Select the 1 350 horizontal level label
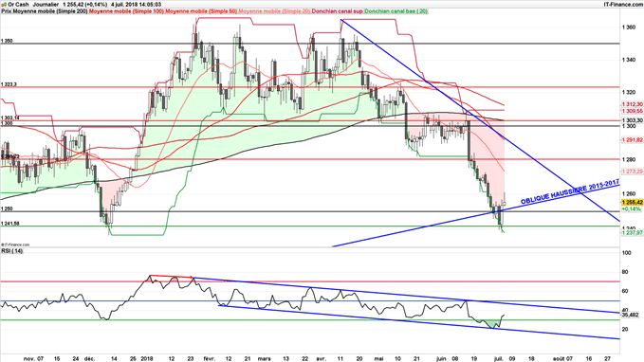The image size is (644, 362). click(x=7, y=41)
